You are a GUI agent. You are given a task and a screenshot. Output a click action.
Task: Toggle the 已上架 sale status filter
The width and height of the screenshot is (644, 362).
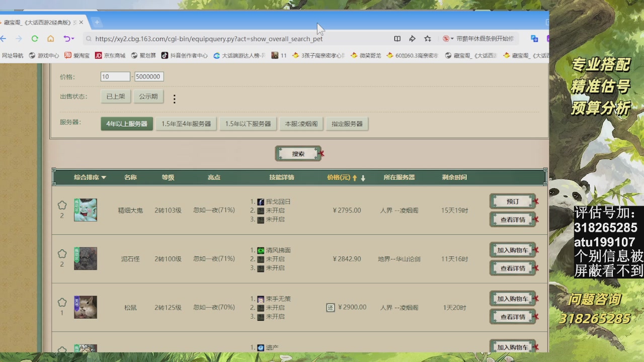116,97
